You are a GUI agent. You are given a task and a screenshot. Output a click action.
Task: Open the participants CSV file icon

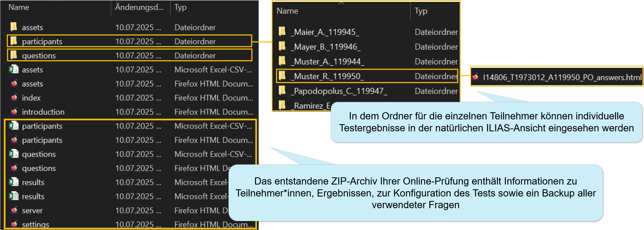(14, 126)
